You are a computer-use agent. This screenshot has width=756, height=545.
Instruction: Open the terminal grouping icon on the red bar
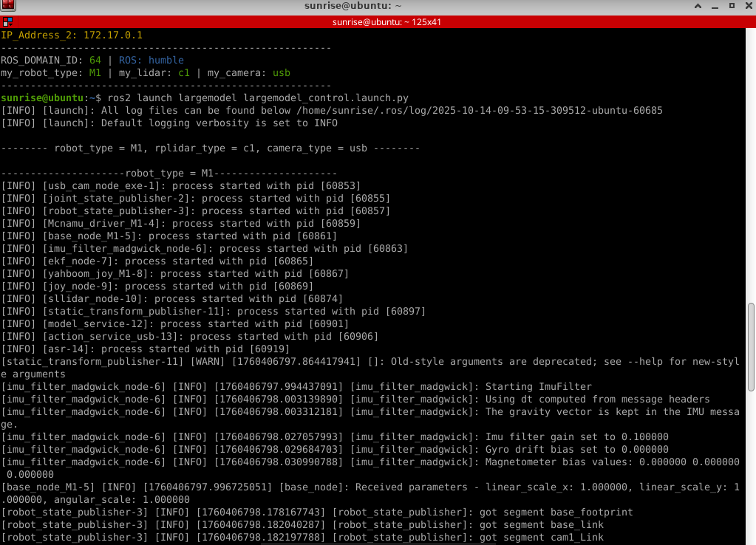[6, 22]
